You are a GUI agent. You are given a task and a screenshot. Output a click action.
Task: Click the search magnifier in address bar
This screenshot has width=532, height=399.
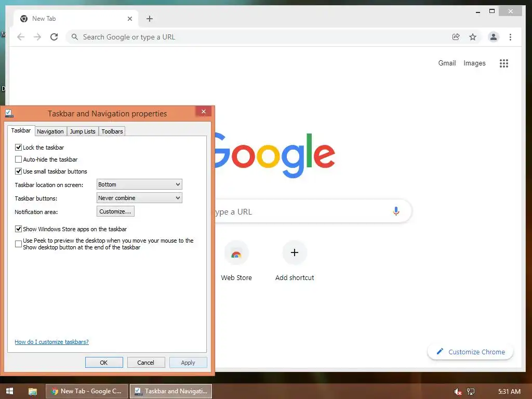point(75,37)
